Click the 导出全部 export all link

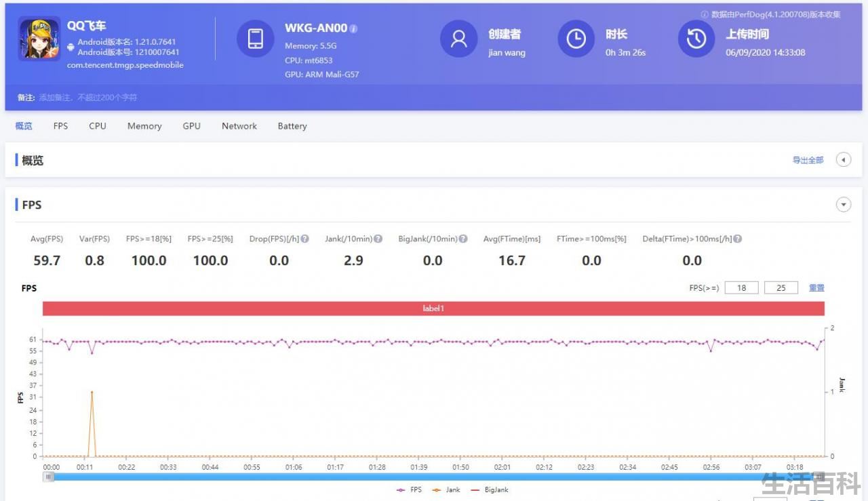click(x=808, y=160)
